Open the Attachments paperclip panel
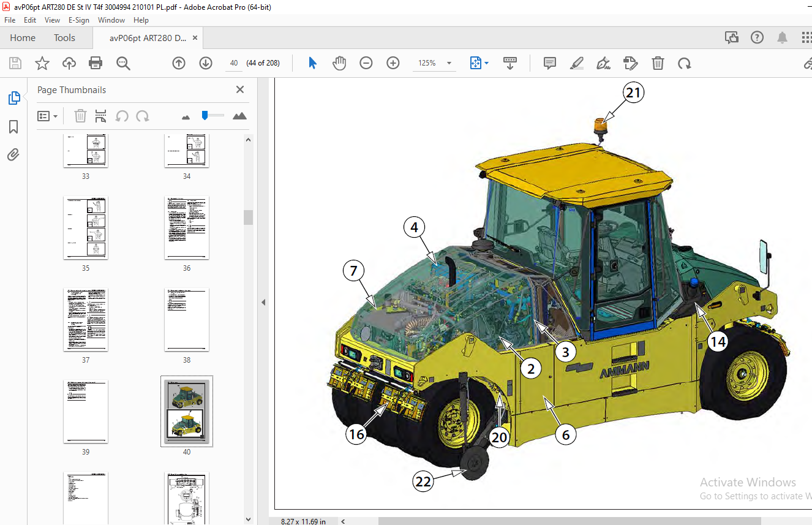This screenshot has height=525, width=812. (x=13, y=154)
